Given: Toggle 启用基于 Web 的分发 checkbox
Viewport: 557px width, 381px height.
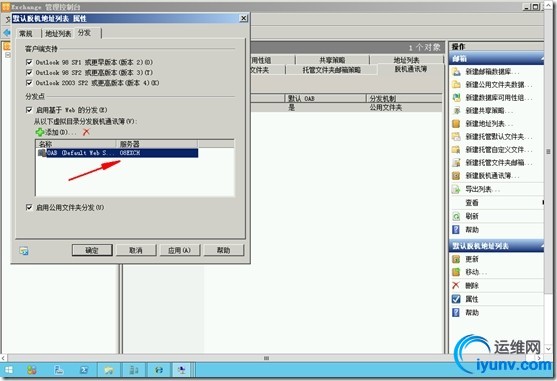Looking at the screenshot, I should [x=29, y=110].
